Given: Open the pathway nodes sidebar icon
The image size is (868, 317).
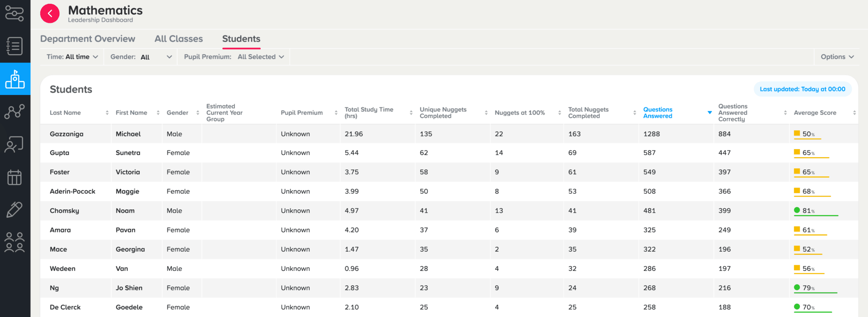Looking at the screenshot, I should (x=15, y=14).
